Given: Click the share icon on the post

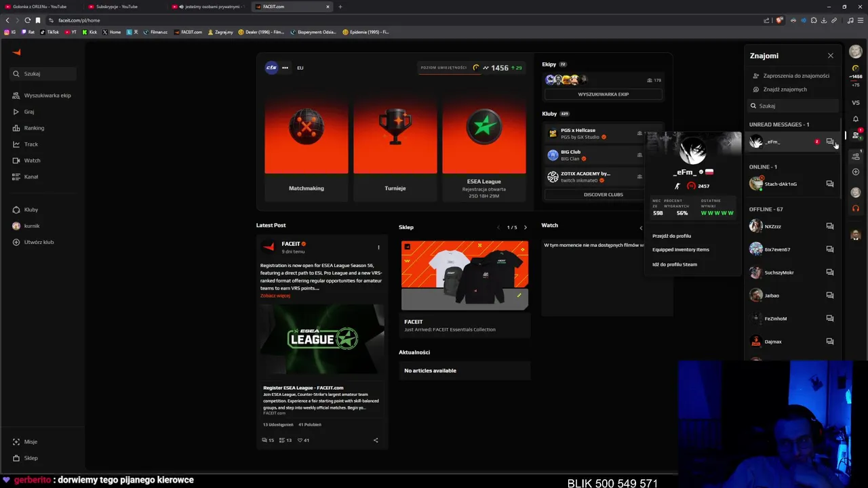Looking at the screenshot, I should pyautogui.click(x=376, y=440).
